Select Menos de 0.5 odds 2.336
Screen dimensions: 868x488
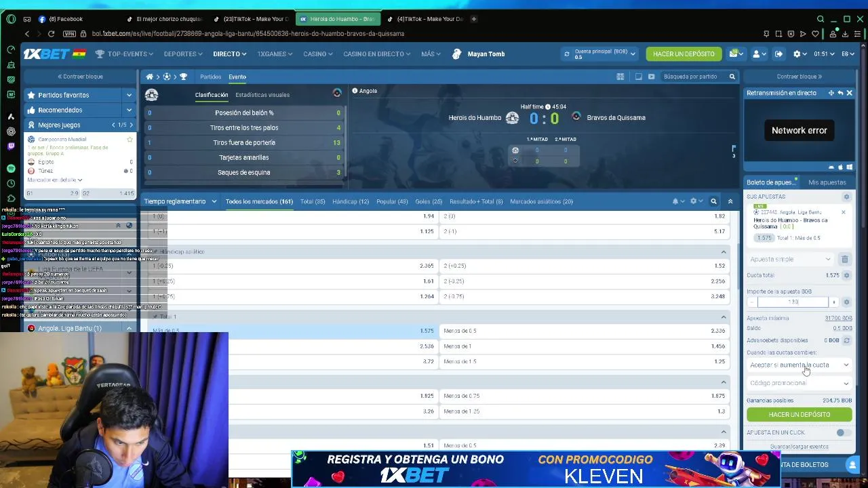[x=584, y=331]
